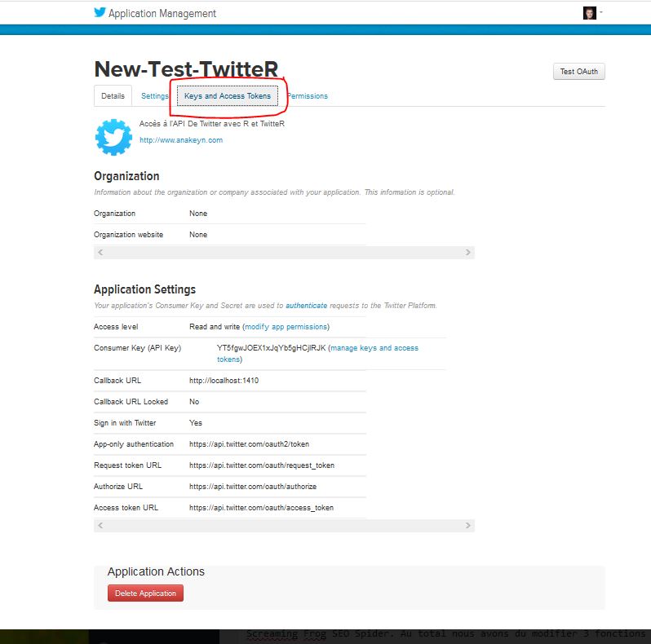
Task: Follow the 'authenticate' link
Action: pos(307,306)
